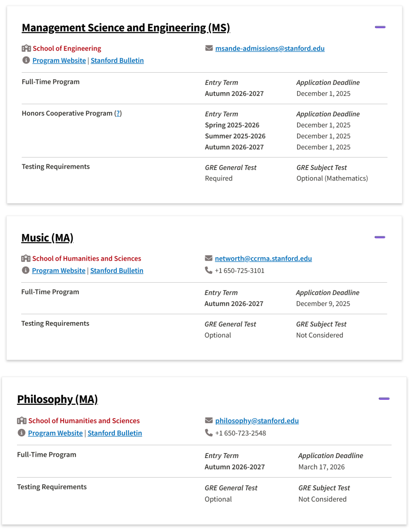Open the Honors Cooperative Program help question mark
This screenshot has height=532, width=409.
click(118, 113)
